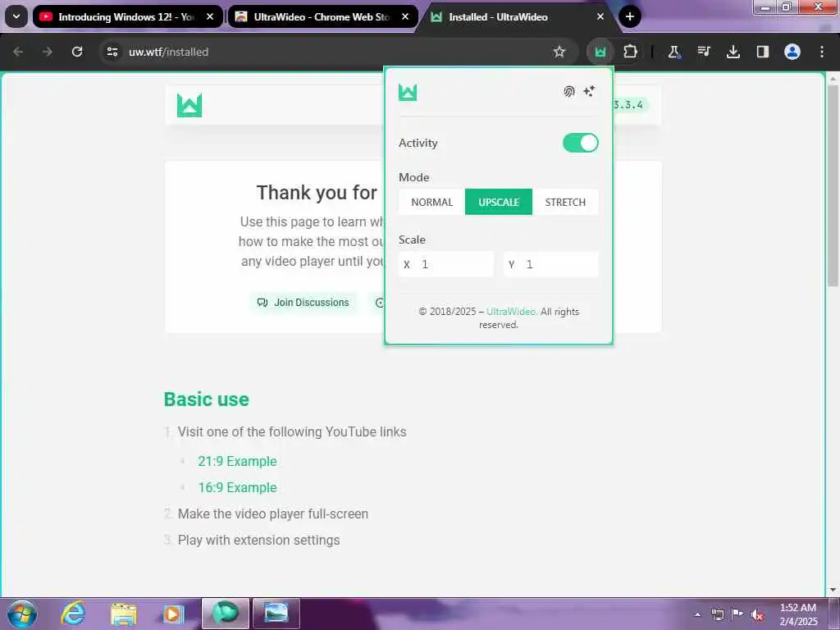Image resolution: width=840 pixels, height=630 pixels.
Task: Select STRETCH mode
Action: (565, 202)
